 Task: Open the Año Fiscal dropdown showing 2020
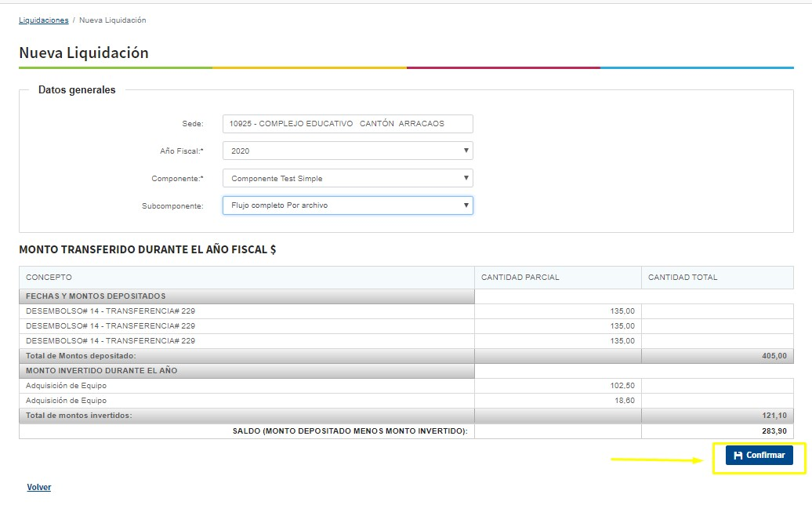[347, 151]
